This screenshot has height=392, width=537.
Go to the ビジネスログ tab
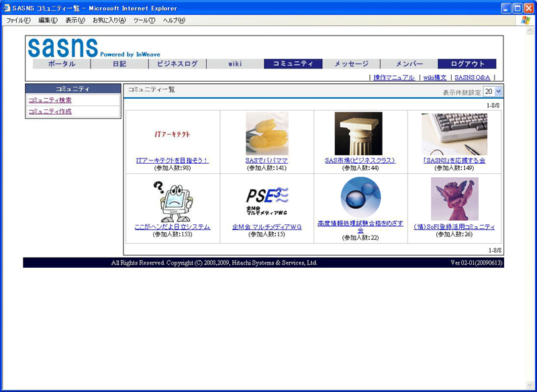[x=177, y=64]
